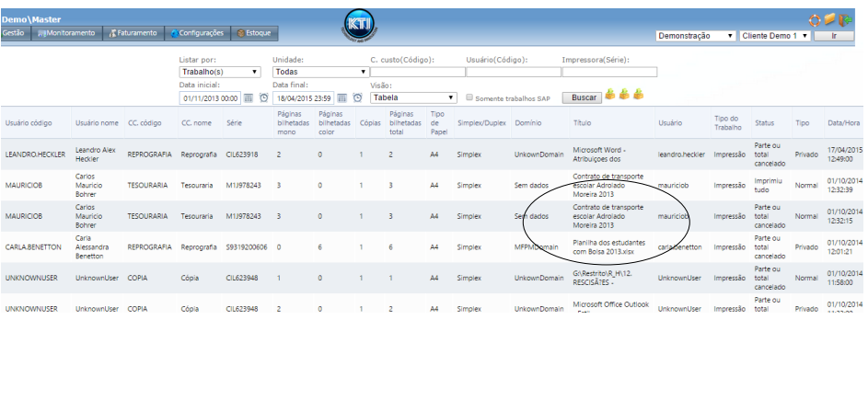Click the Demo\Master header title
The width and height of the screenshot is (868, 400).
31,19
